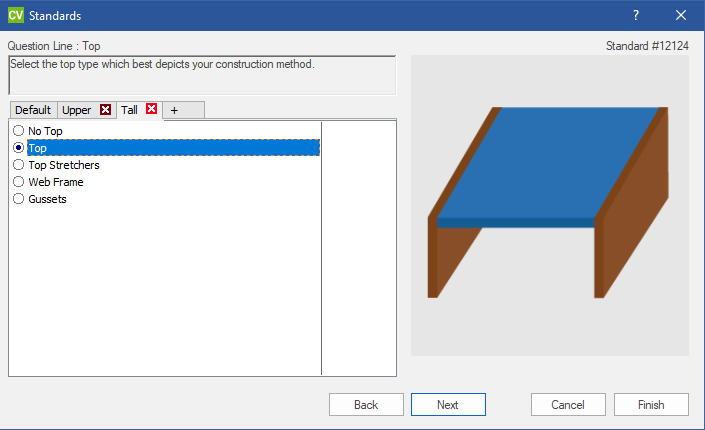This screenshot has width=705, height=430.
Task: Add a new tab with the plus button
Action: 174,110
